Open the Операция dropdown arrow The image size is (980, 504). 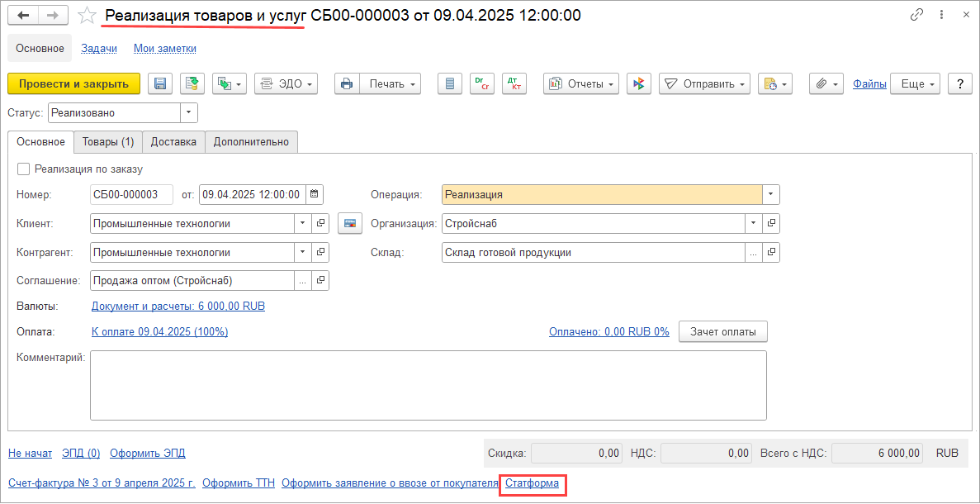click(x=770, y=194)
